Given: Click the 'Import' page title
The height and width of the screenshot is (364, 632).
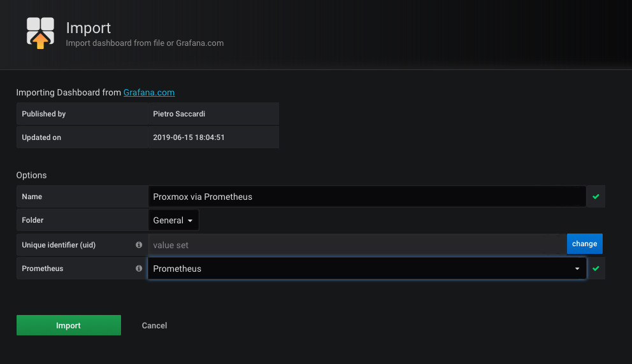Looking at the screenshot, I should point(89,28).
